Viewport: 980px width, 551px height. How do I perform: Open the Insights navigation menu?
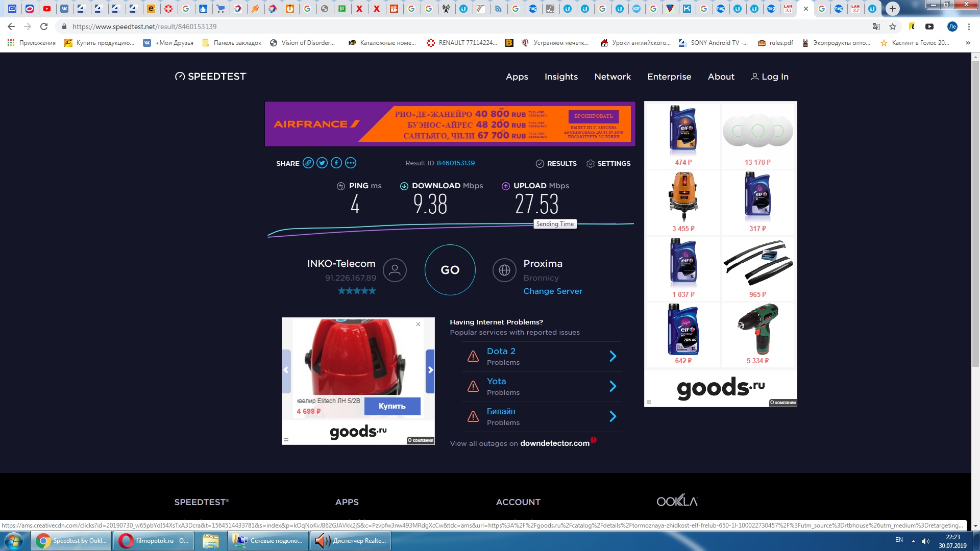[x=561, y=77]
